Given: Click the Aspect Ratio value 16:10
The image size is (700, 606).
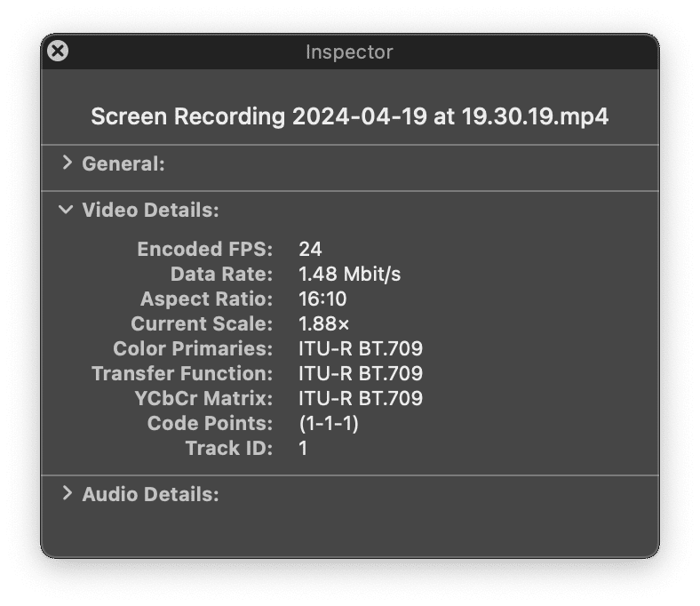Looking at the screenshot, I should 322,299.
